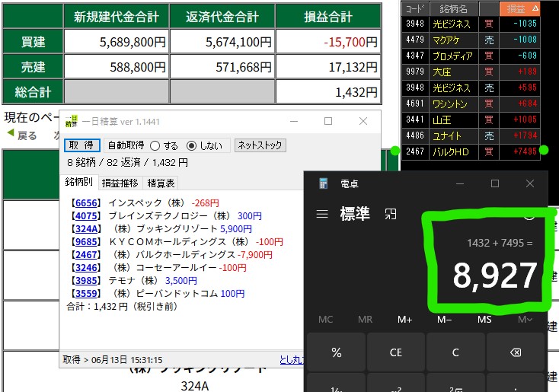Switch to the 精算表 tab
559x392 pixels.
[x=161, y=183]
